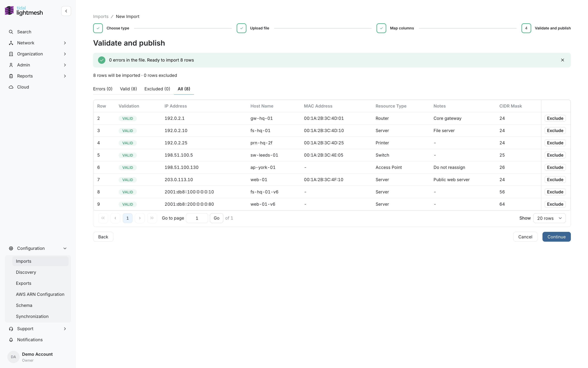Click the Admin person icon
This screenshot has height=368, width=588.
click(x=11, y=65)
